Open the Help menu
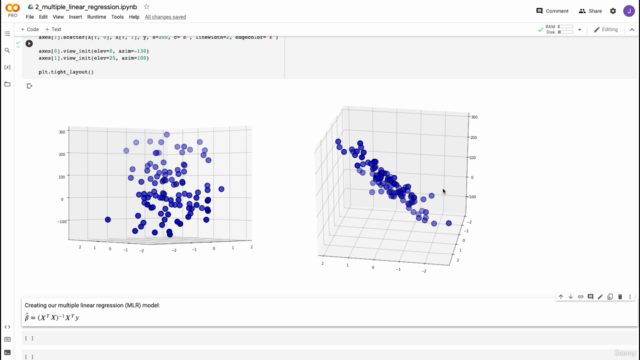 [134, 17]
